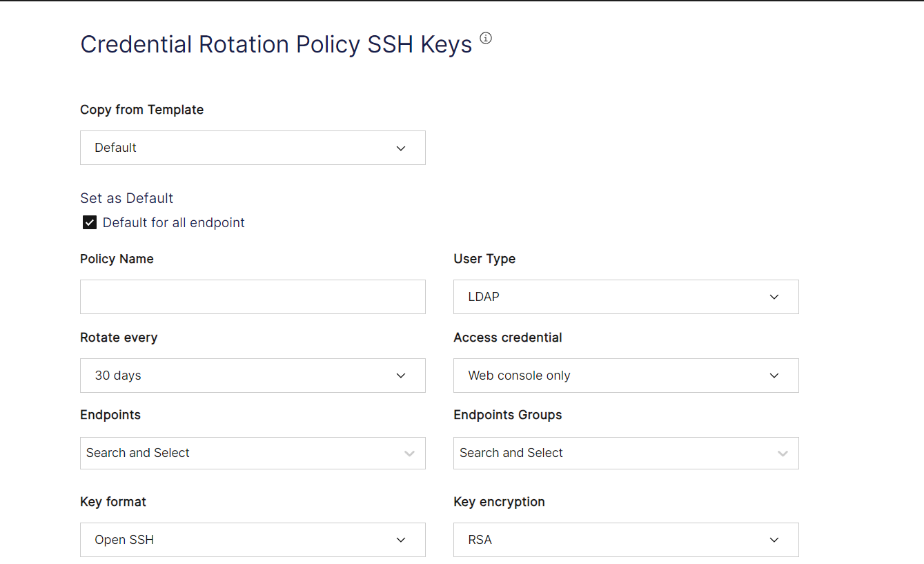Open the Copy from Template dropdown

[x=253, y=148]
